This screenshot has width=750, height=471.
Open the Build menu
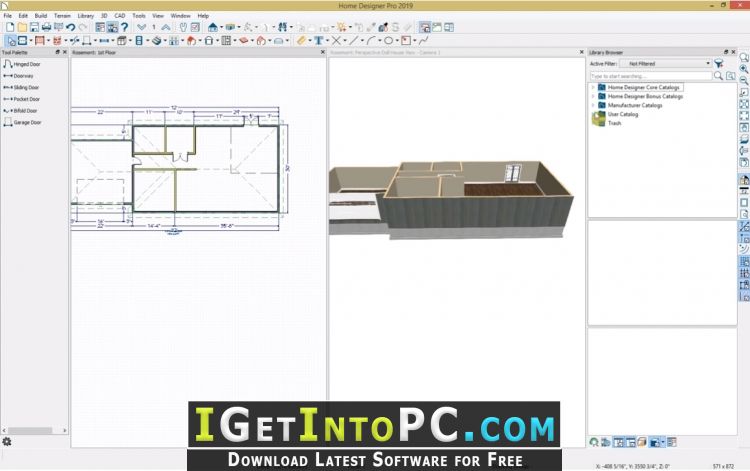pos(41,16)
